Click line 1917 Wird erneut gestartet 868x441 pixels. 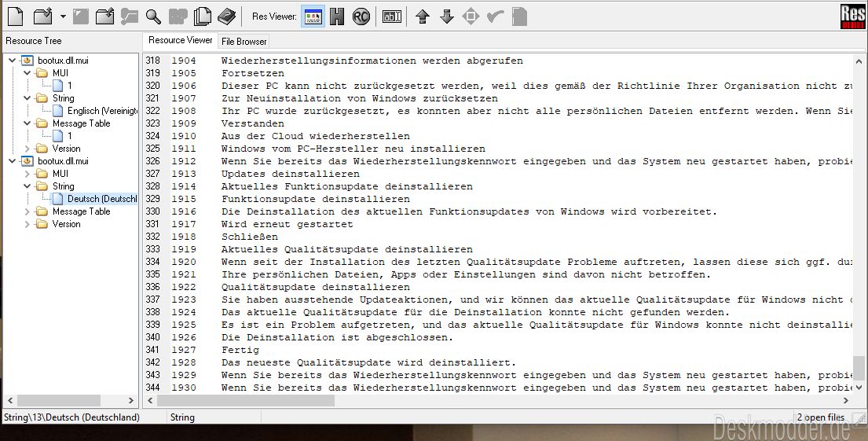click(x=288, y=224)
